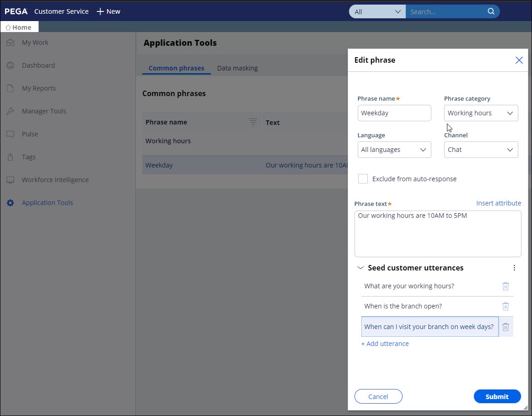Delete the 'When is the branch open?' utterance
The image size is (532, 416).
click(505, 307)
